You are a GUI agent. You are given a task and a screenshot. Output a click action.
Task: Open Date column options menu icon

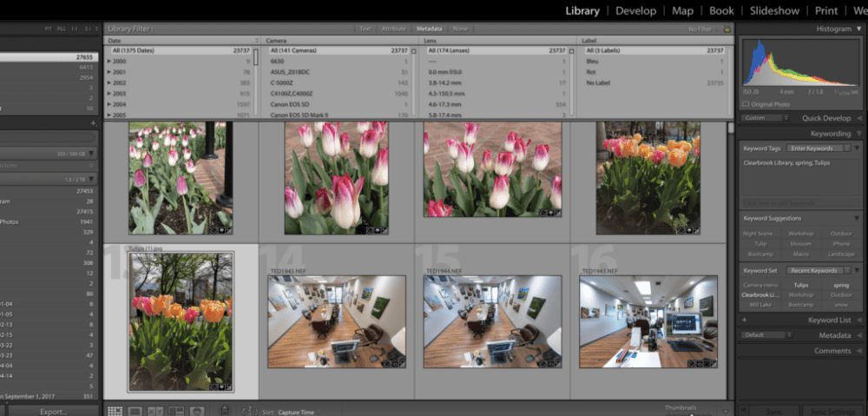256,41
